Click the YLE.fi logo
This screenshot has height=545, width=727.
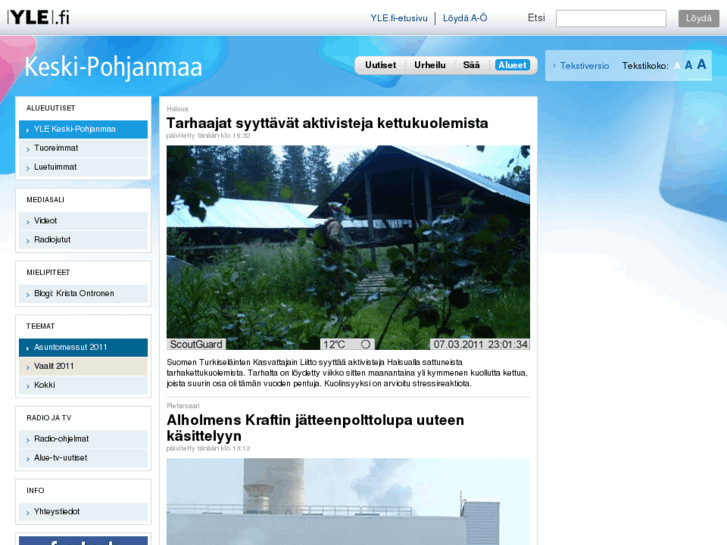38,18
